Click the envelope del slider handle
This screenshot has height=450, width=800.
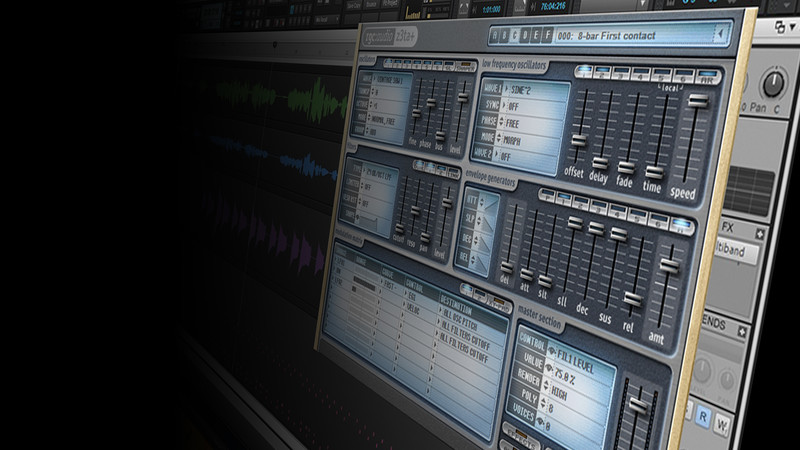point(507,268)
